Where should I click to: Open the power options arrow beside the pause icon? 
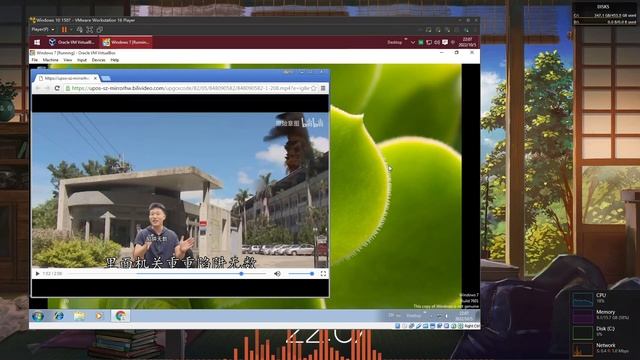(71, 29)
